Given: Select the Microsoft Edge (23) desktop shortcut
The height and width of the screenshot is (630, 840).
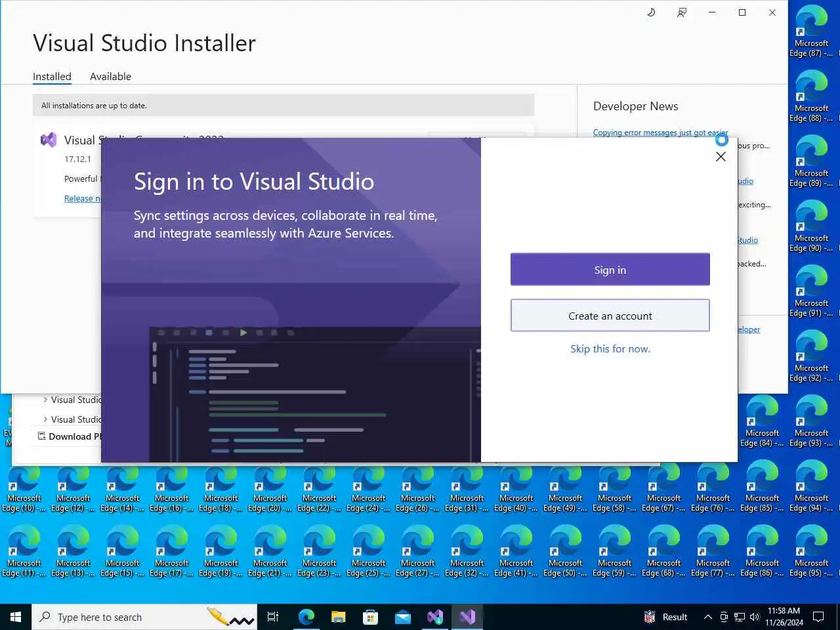Looking at the screenshot, I should (319, 551).
